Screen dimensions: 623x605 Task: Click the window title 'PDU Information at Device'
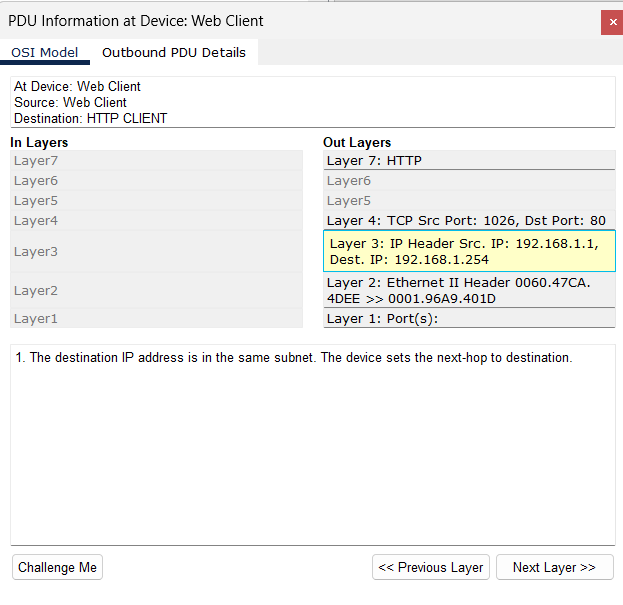135,21
